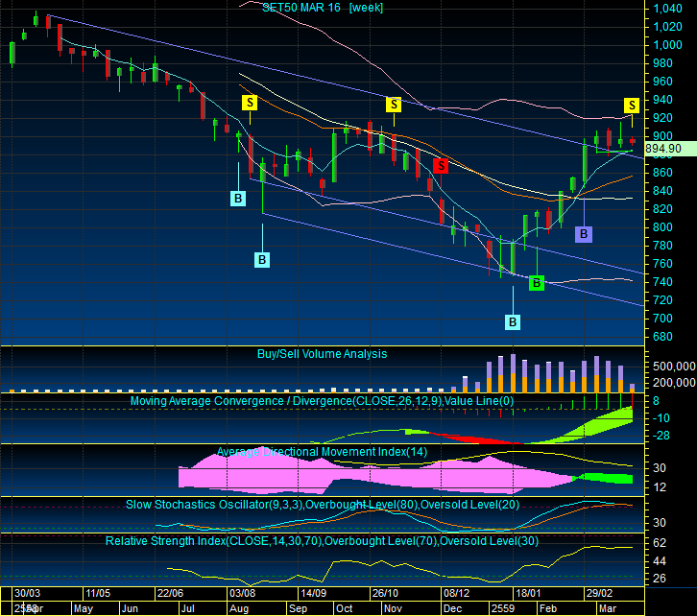Click the -28 MACD axis label
Viewport: 697px width, 616px height.
point(661,436)
